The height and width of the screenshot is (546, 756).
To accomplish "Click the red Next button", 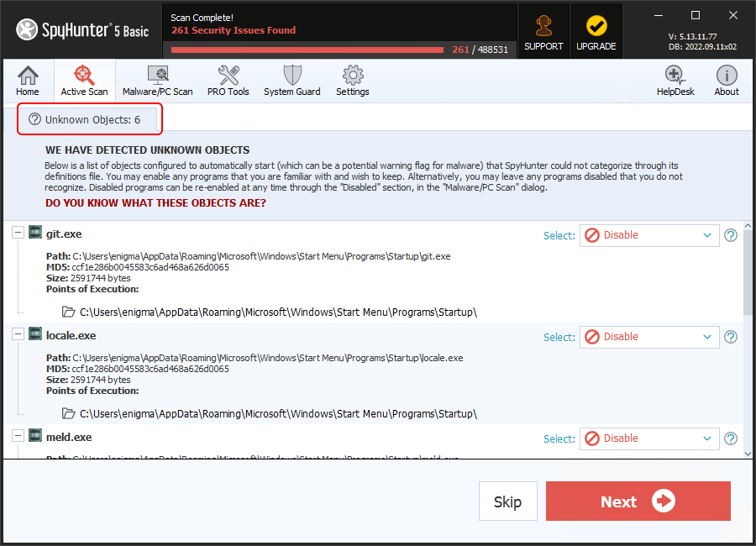I will point(638,501).
